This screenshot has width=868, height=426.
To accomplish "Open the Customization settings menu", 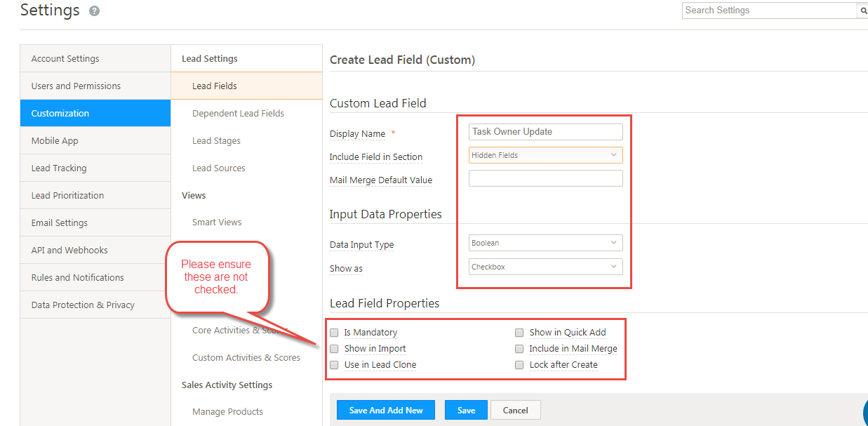I will (x=95, y=113).
